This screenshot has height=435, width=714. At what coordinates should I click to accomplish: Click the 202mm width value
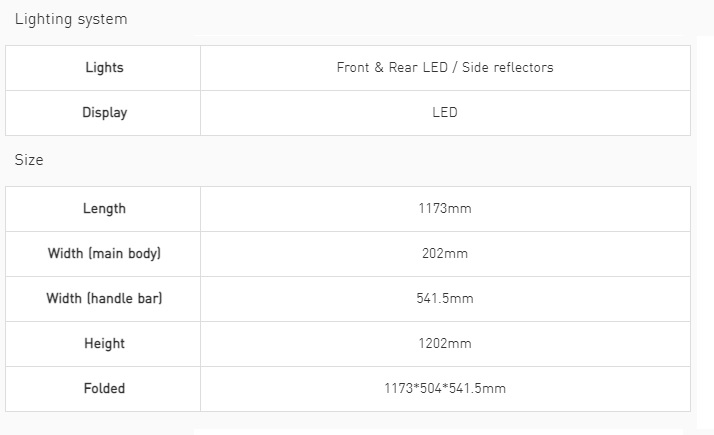tap(445, 253)
